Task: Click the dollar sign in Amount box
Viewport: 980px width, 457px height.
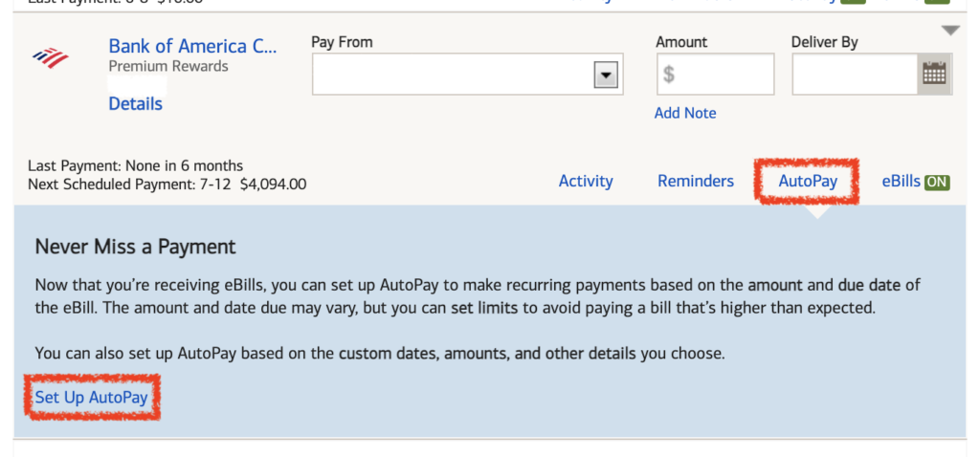Action: pyautogui.click(x=669, y=75)
